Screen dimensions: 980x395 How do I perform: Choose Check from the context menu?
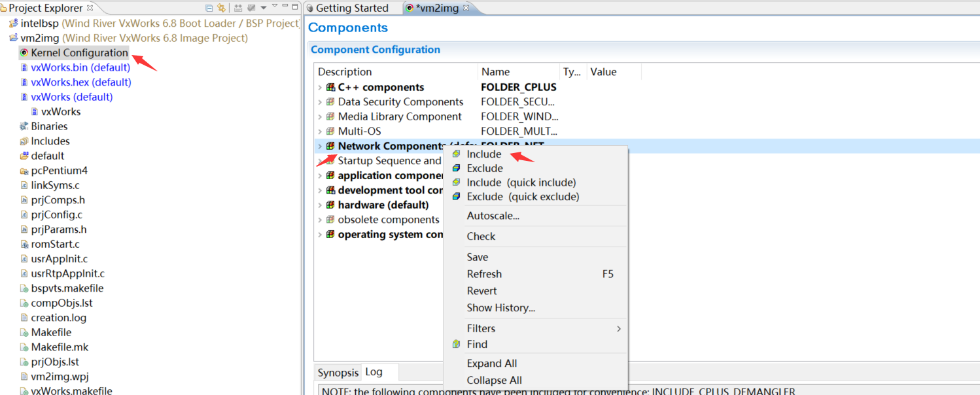(536, 236)
